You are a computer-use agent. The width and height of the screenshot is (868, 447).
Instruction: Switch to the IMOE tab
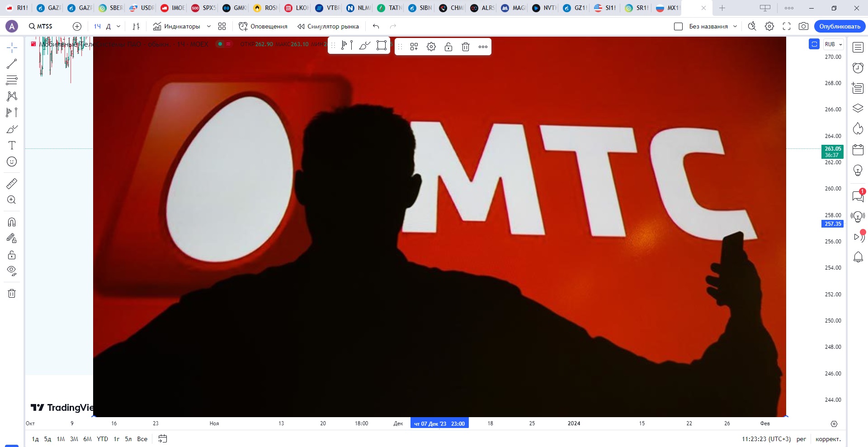pos(173,8)
